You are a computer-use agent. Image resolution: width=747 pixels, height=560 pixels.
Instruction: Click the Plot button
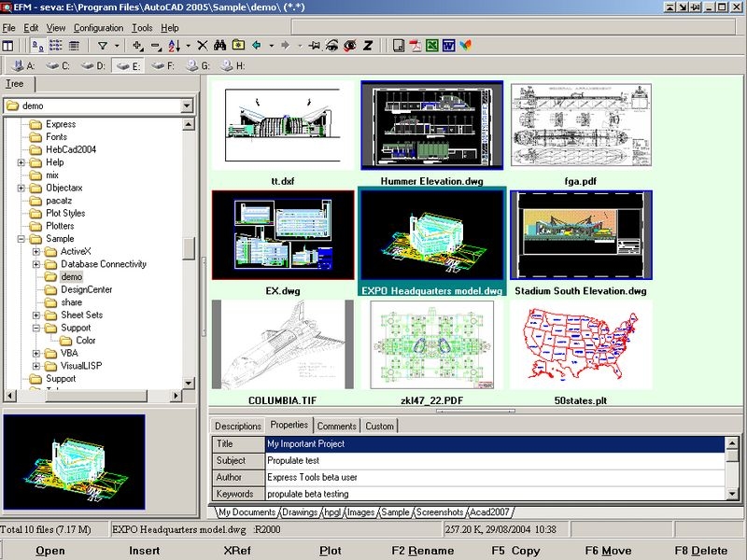tap(331, 551)
